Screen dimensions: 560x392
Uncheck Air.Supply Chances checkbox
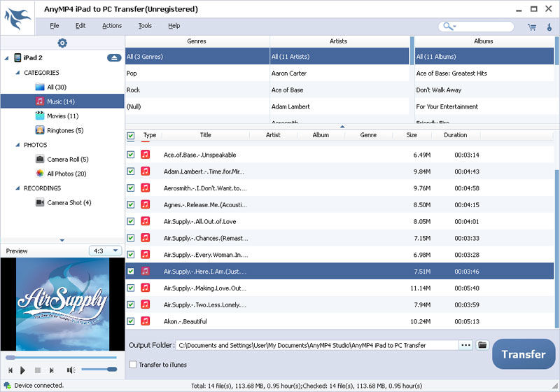(x=131, y=238)
